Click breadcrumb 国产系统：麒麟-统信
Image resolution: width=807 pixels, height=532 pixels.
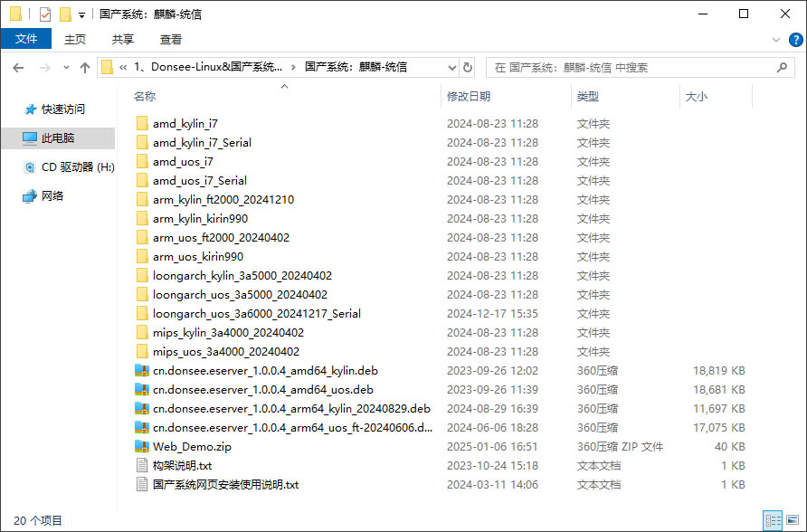(356, 67)
